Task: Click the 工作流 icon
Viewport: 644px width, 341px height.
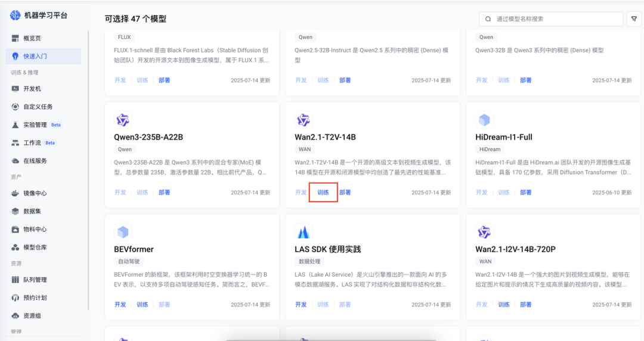Action: (x=15, y=143)
